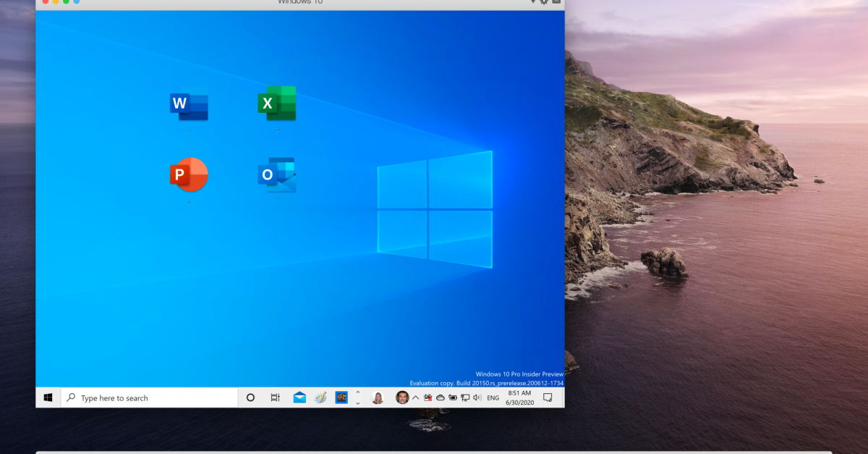The width and height of the screenshot is (868, 454).
Task: Click the 'Type here to search' box
Action: tap(150, 398)
